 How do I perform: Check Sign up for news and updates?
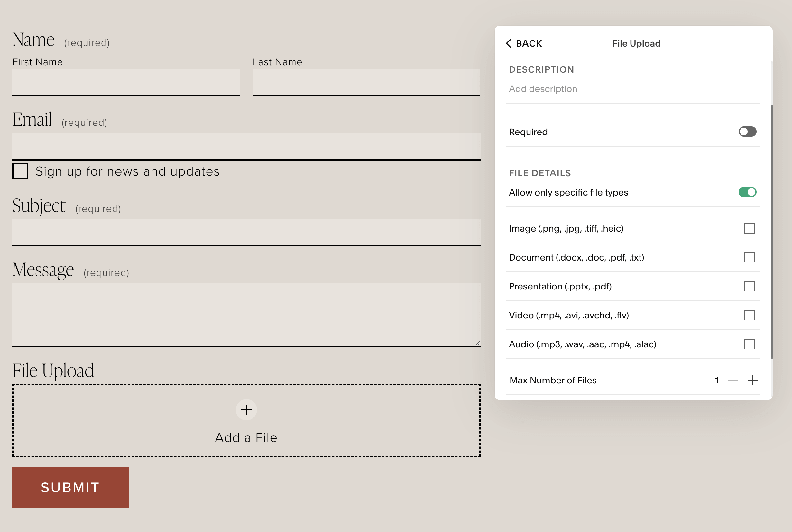tap(20, 171)
